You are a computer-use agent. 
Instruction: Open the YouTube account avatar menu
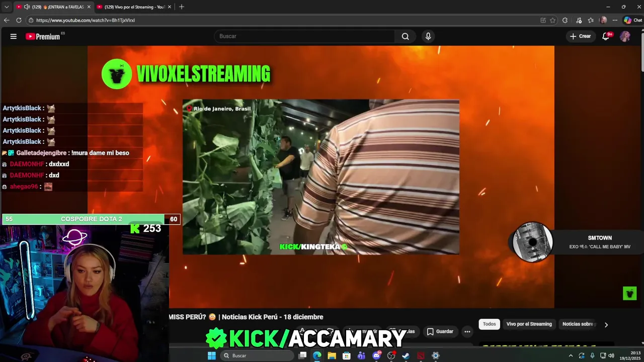tap(625, 36)
